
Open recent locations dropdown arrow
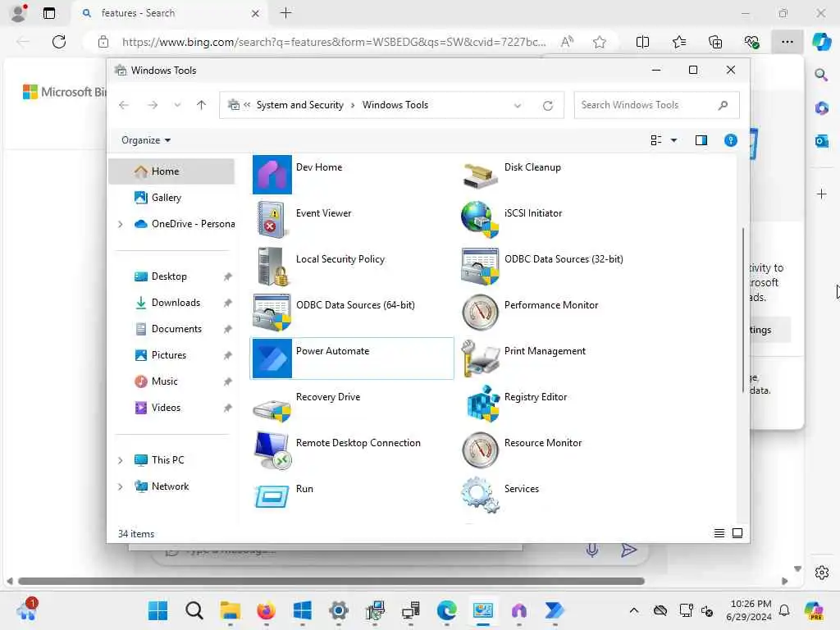177,105
